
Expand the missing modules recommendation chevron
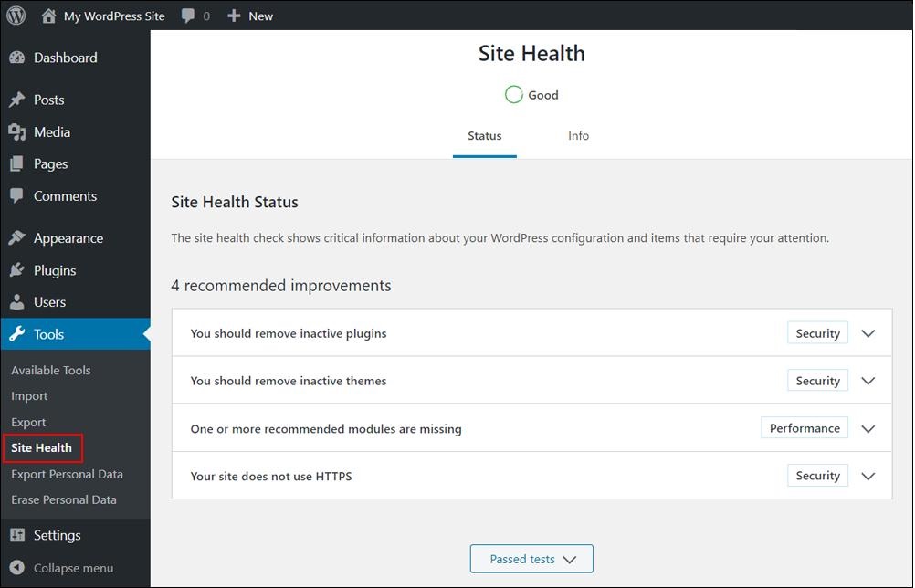coord(868,429)
